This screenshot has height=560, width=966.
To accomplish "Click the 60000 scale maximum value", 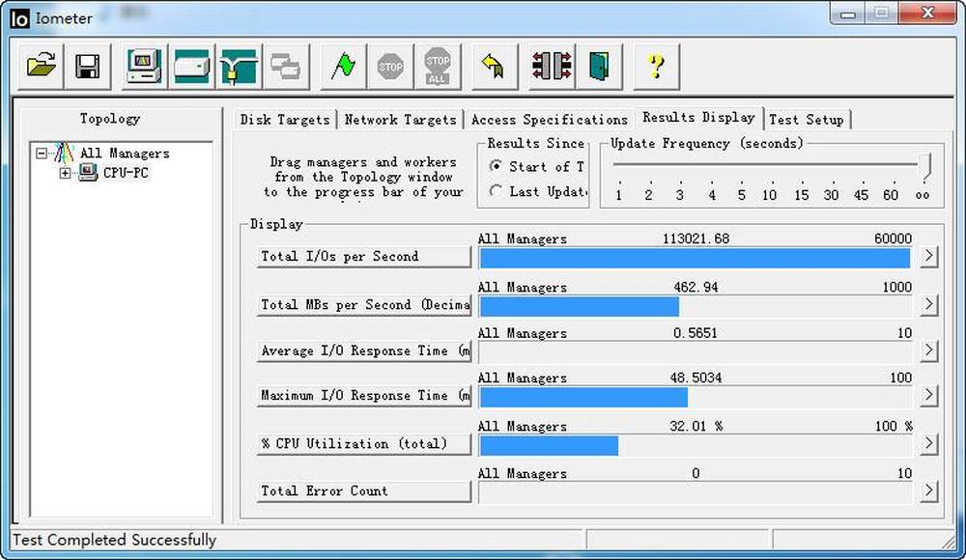I will pos(893,238).
